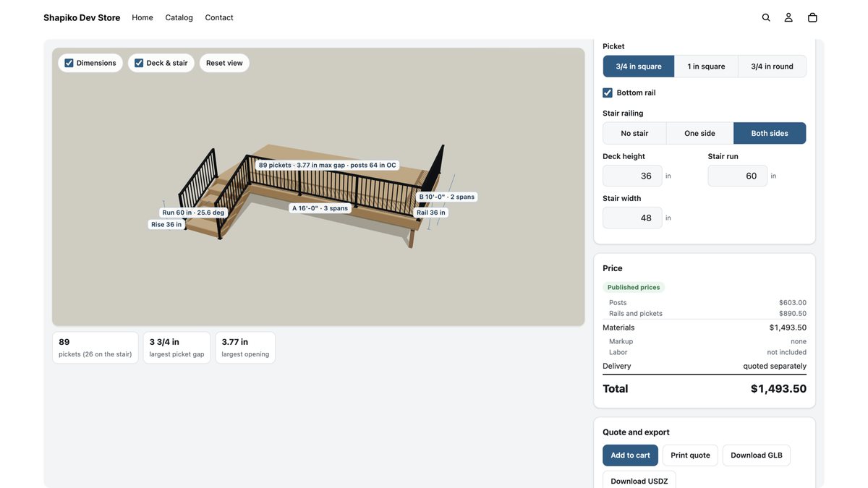Focus the Deck height input field
The image size is (868, 488).
(x=632, y=176)
